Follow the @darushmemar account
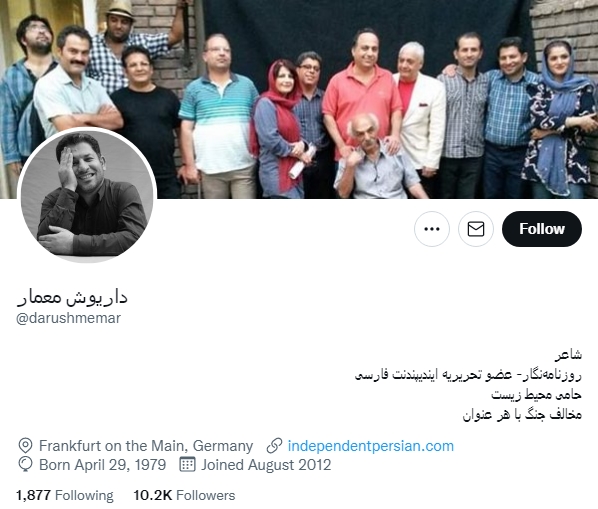 click(542, 229)
